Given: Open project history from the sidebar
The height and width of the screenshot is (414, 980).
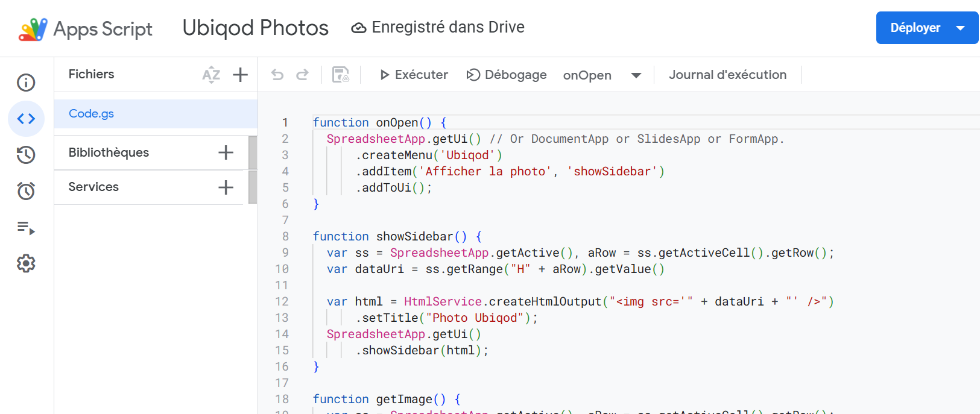Looking at the screenshot, I should 26,155.
